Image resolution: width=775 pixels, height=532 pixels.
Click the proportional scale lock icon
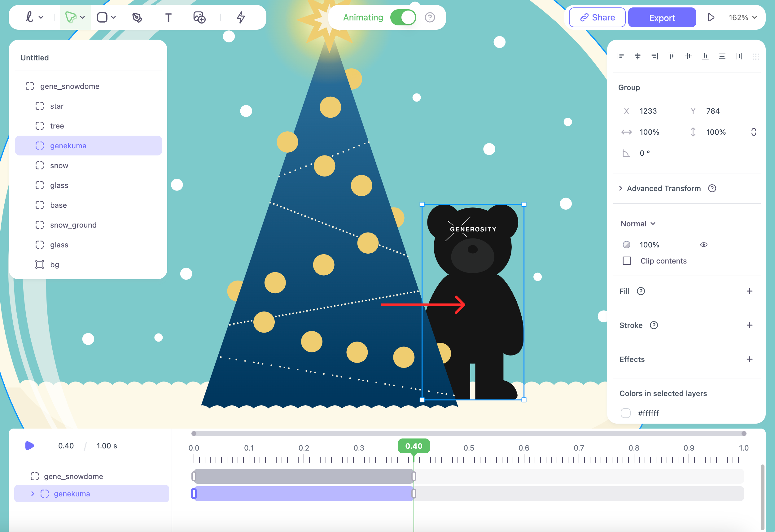pos(753,132)
